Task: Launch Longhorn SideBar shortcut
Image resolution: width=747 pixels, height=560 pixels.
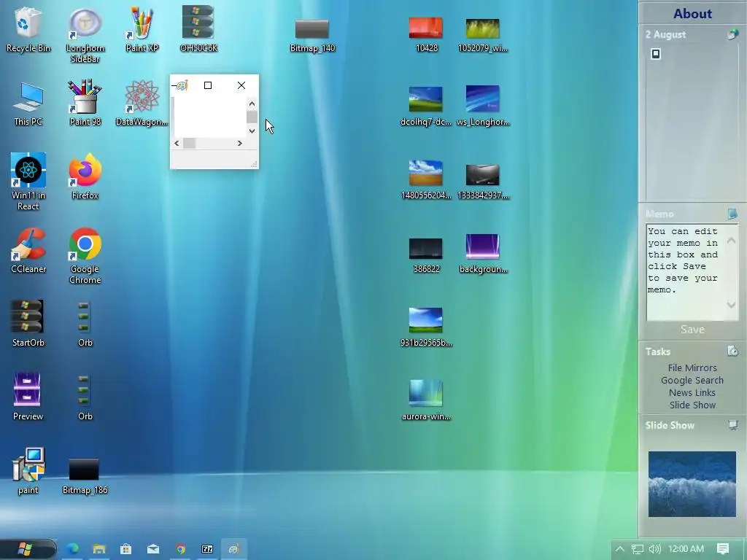Action: pyautogui.click(x=85, y=35)
